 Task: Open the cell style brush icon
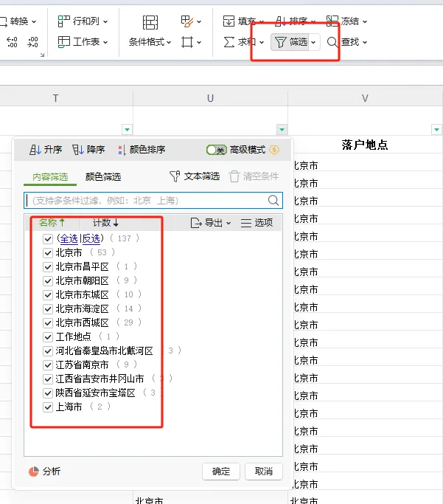click(x=186, y=21)
